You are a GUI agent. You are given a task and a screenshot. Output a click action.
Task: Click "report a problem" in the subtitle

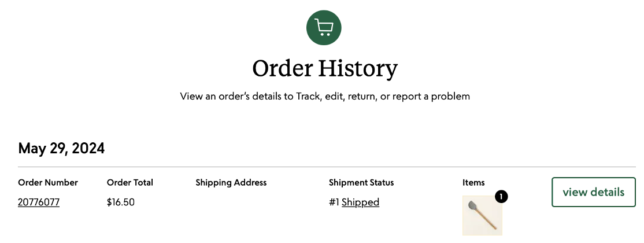coord(431,97)
